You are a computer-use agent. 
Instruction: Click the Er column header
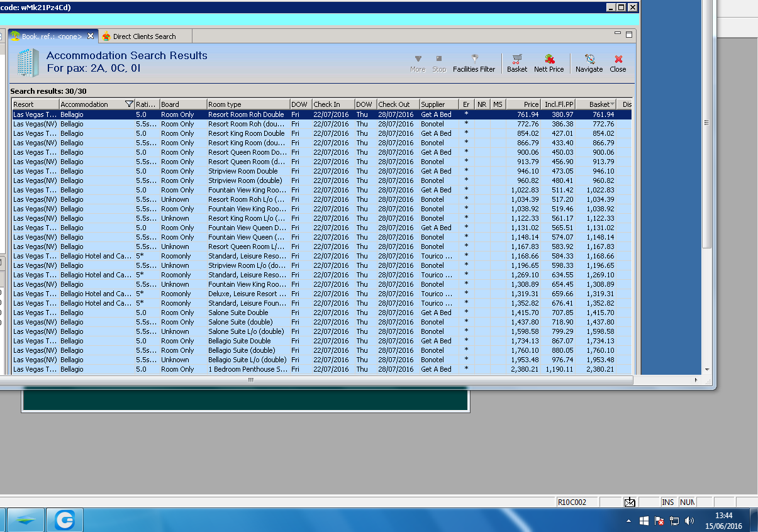coord(466,104)
